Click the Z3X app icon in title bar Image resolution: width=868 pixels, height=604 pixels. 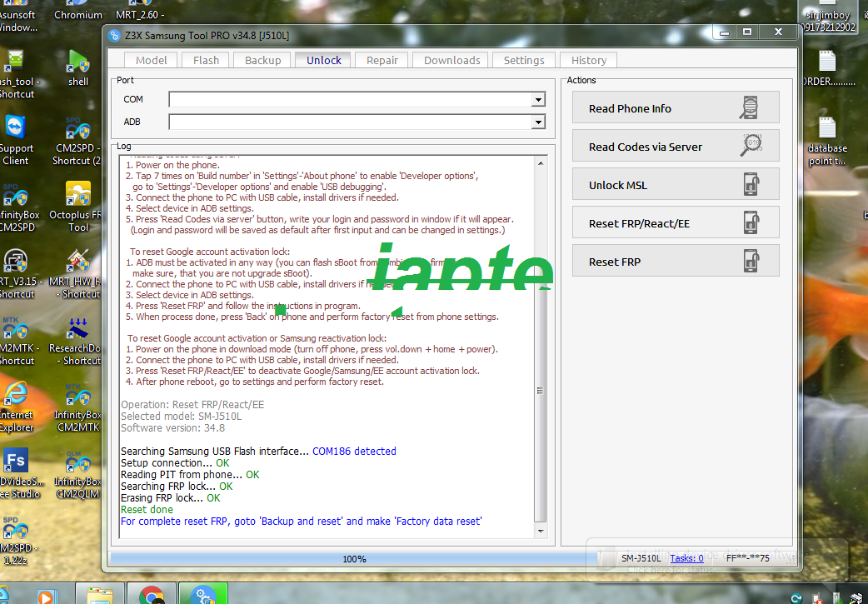click(114, 36)
